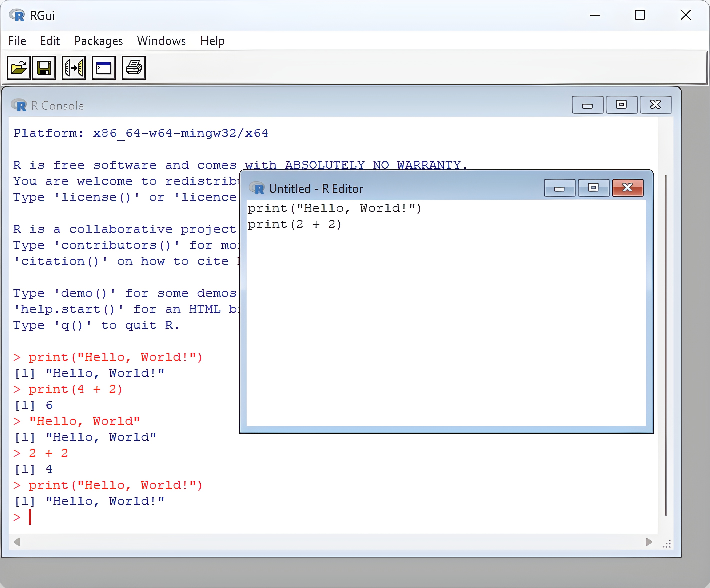This screenshot has width=710, height=588.
Task: Click R logo in R Editor titlebar
Action: pyautogui.click(x=256, y=188)
